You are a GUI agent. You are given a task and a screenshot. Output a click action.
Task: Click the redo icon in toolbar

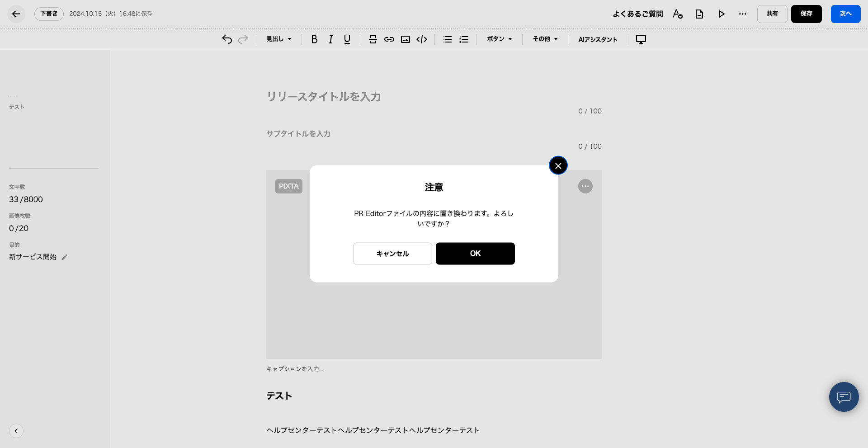pos(243,39)
